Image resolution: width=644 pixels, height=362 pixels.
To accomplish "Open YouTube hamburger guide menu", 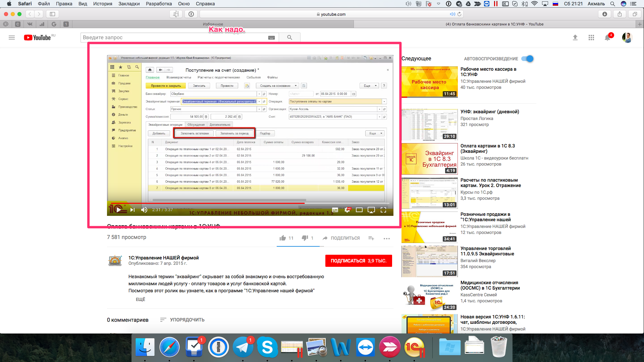I will point(12,38).
